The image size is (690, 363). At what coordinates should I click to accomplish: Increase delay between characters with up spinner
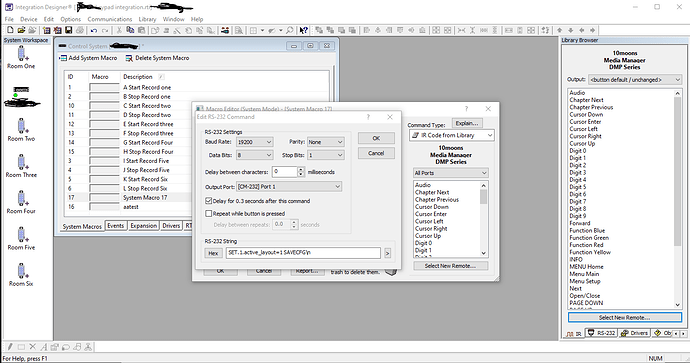coord(301,169)
